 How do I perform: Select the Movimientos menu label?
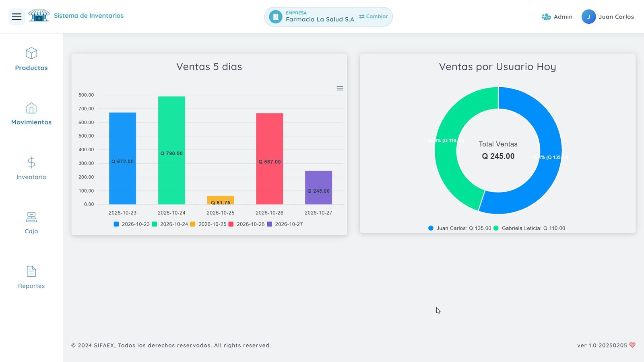click(31, 122)
